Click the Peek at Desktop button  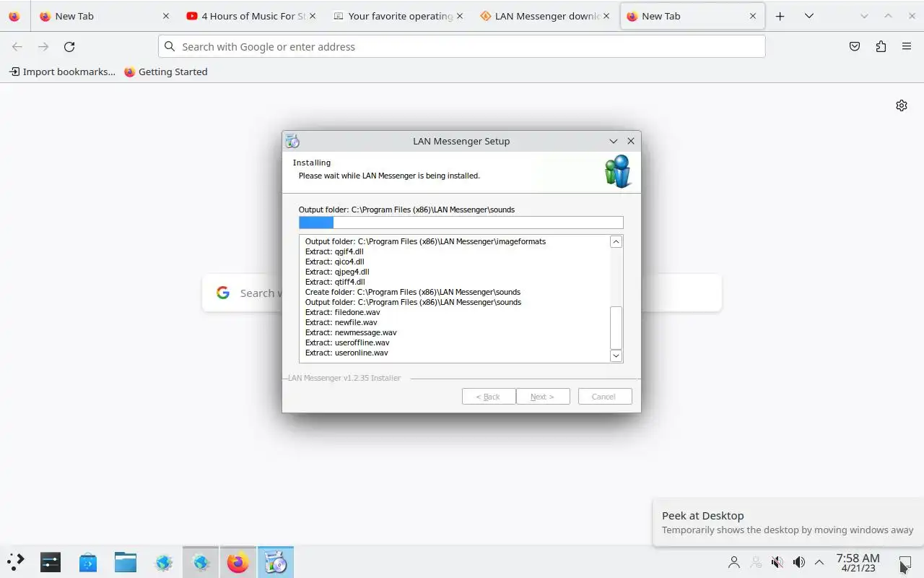tap(905, 562)
